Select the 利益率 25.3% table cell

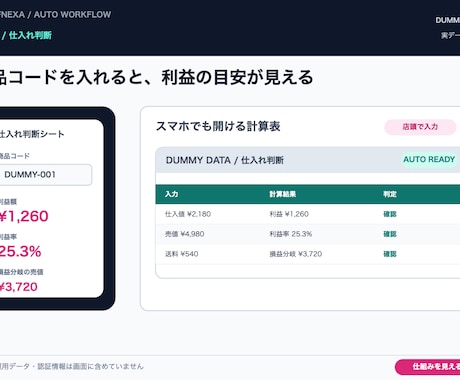291,234
